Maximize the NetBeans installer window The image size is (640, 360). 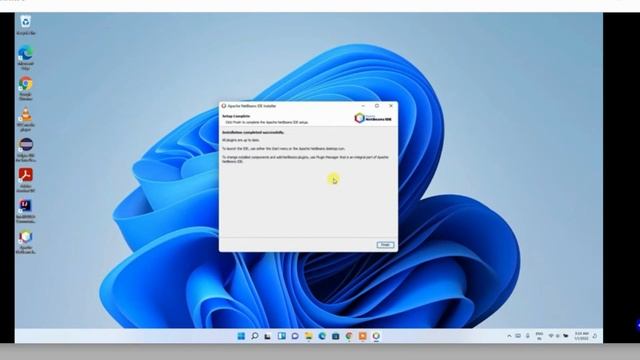(377, 106)
